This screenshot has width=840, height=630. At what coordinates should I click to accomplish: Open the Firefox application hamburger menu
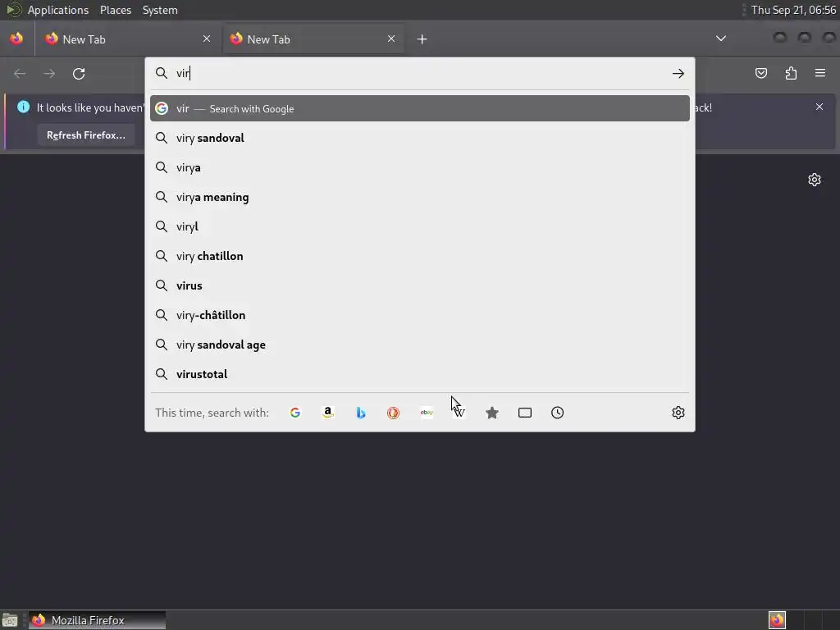[x=820, y=73]
